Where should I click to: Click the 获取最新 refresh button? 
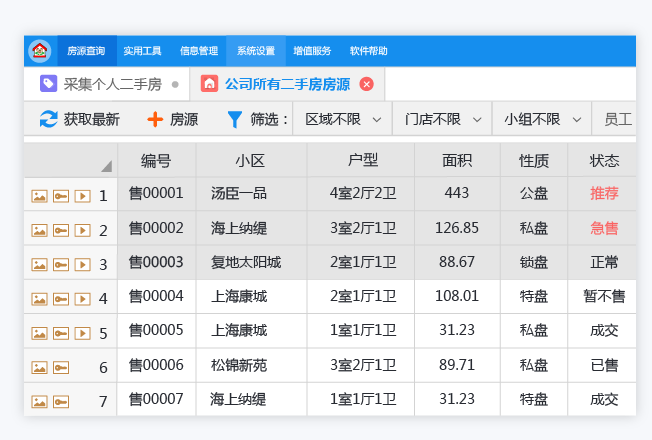tap(79, 119)
